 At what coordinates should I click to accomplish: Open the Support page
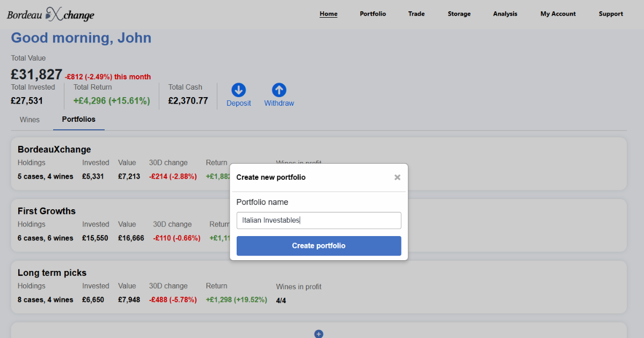[x=611, y=14]
